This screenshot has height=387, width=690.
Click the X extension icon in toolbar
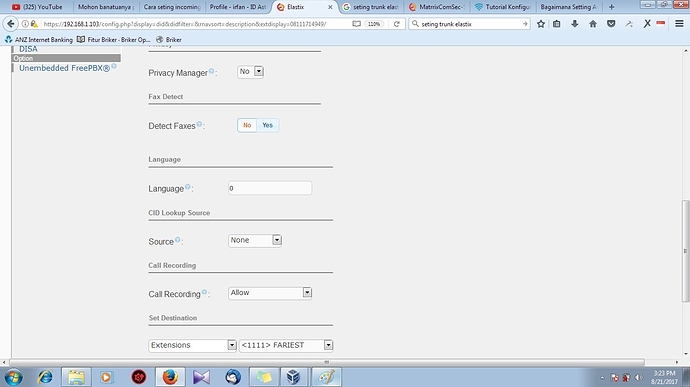tap(647, 24)
